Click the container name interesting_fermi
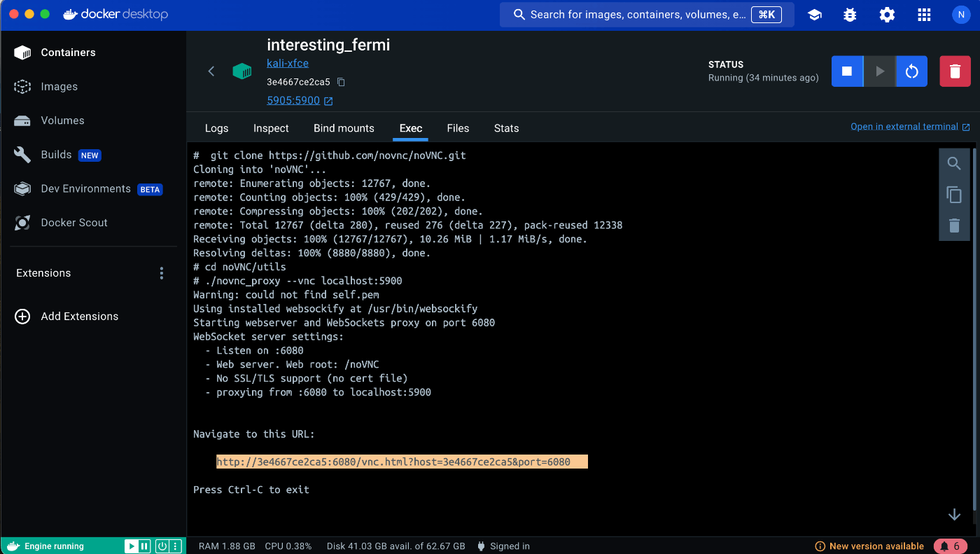Image resolution: width=980 pixels, height=554 pixels. (x=328, y=45)
